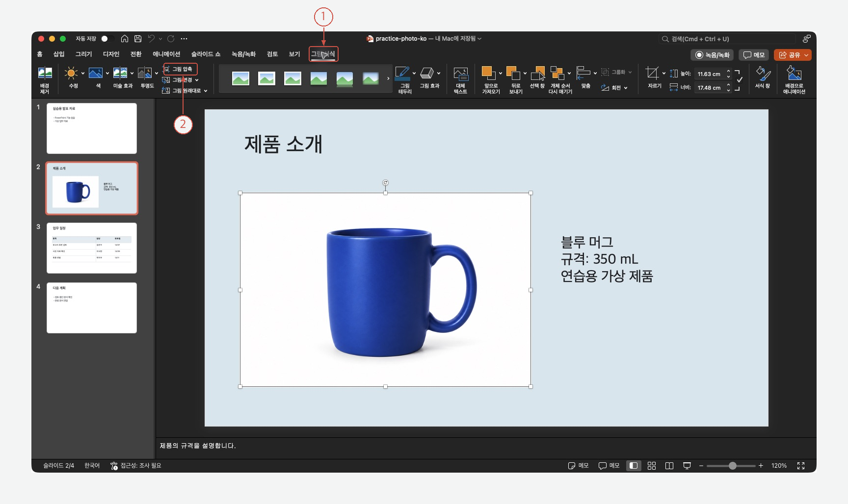This screenshot has height=504, width=848.
Task: Open the Format Pane (서식 창) icon
Action: 763,74
